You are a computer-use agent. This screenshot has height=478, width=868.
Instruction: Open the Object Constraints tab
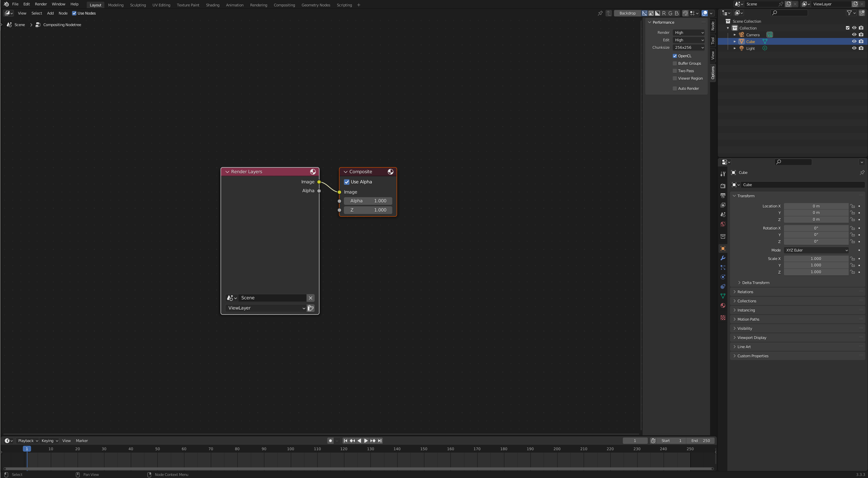[723, 286]
